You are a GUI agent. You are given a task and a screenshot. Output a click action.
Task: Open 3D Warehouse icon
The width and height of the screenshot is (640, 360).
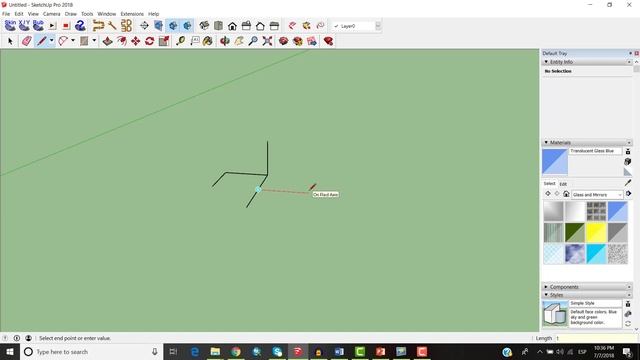tap(283, 41)
